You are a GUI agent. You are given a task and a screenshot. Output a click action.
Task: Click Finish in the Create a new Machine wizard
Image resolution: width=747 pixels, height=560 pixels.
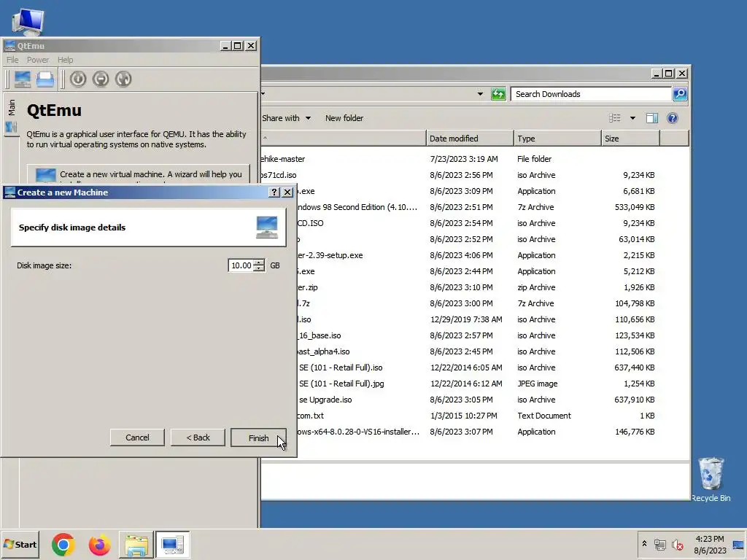pyautogui.click(x=258, y=438)
